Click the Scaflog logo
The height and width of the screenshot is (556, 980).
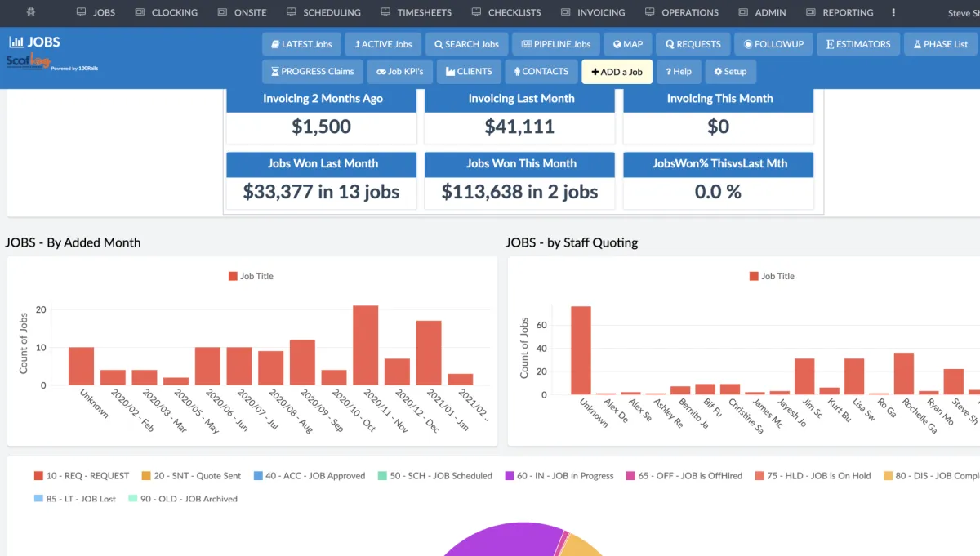(x=29, y=62)
